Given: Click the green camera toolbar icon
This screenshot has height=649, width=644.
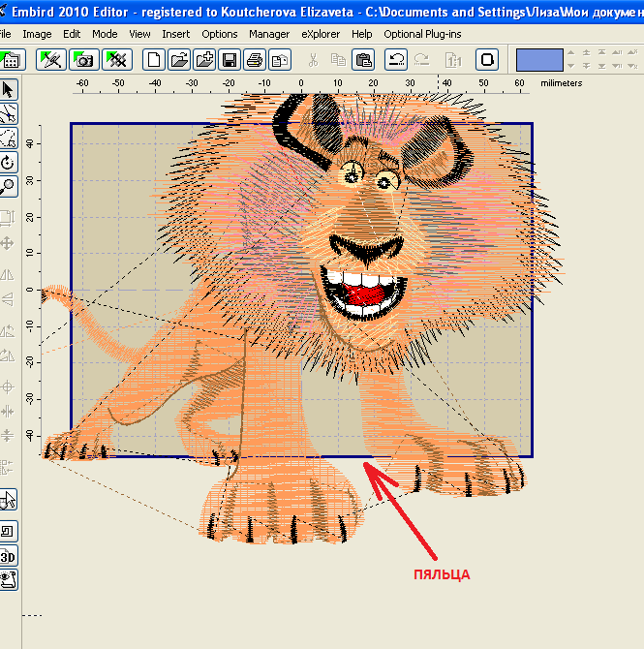Looking at the screenshot, I should 84,60.
